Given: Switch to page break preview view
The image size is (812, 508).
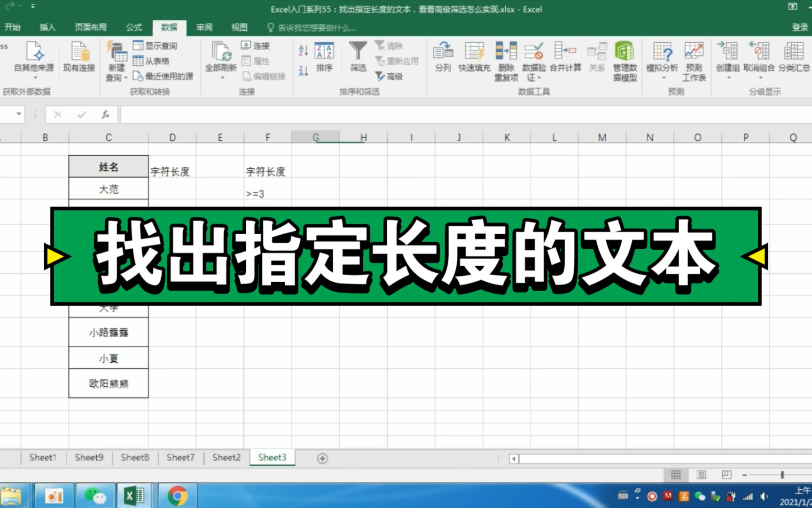Looking at the screenshot, I should pyautogui.click(x=727, y=475).
